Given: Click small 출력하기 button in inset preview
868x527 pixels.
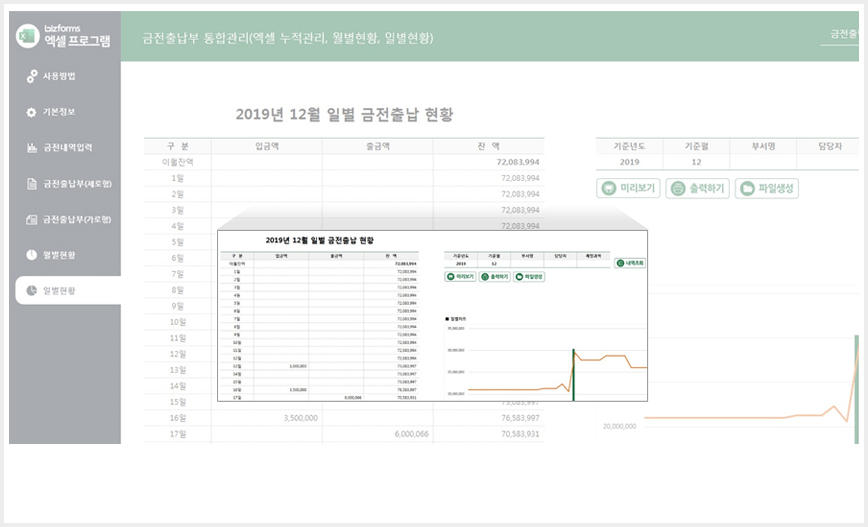Looking at the screenshot, I should 494,276.
